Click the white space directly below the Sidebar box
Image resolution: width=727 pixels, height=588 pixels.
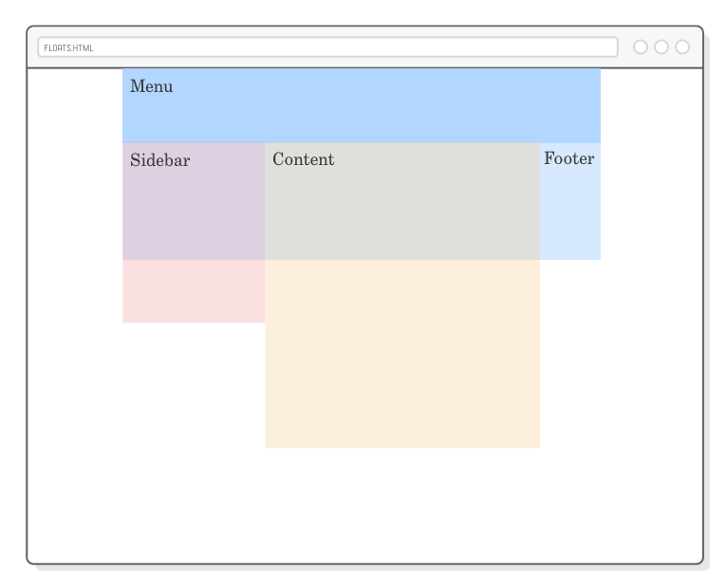tap(194, 379)
